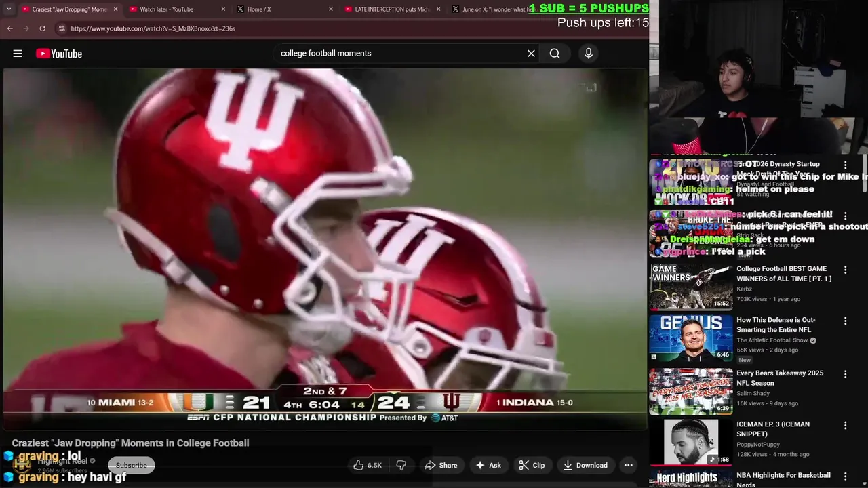Open ICEMAN EP. 3 (ICEMAN SNIPPET) title
This screenshot has width=868, height=488.
[773, 429]
